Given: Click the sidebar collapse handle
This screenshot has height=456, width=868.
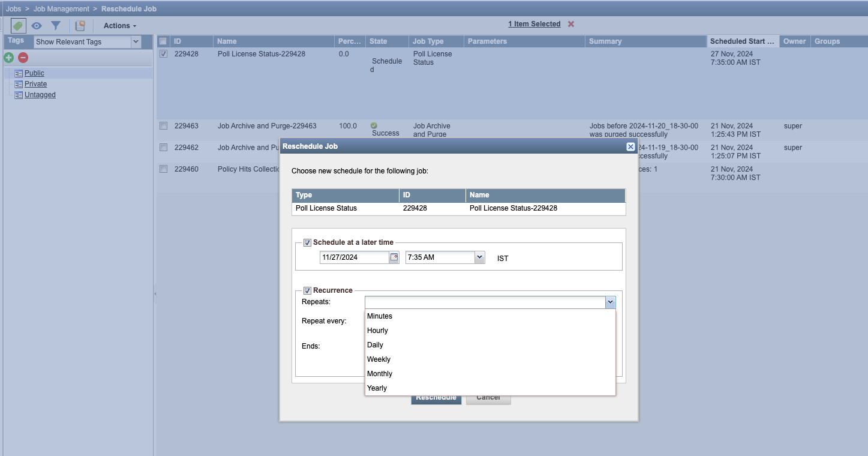Looking at the screenshot, I should [x=155, y=293].
